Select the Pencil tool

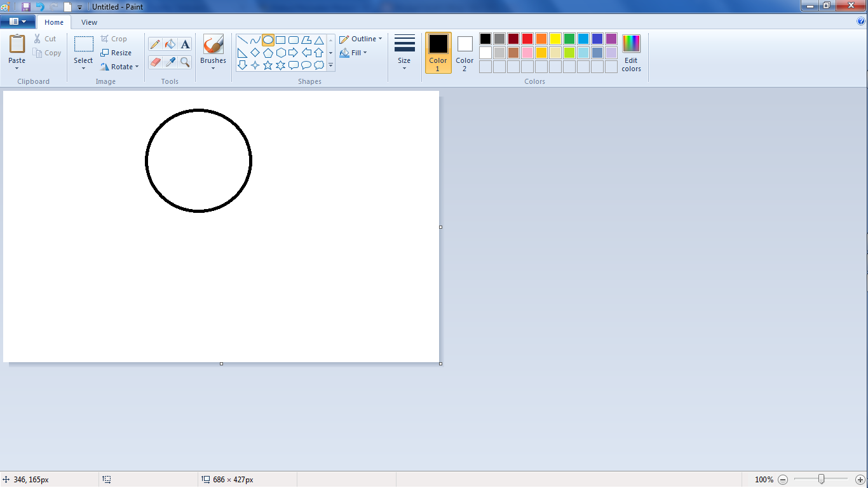tap(155, 44)
